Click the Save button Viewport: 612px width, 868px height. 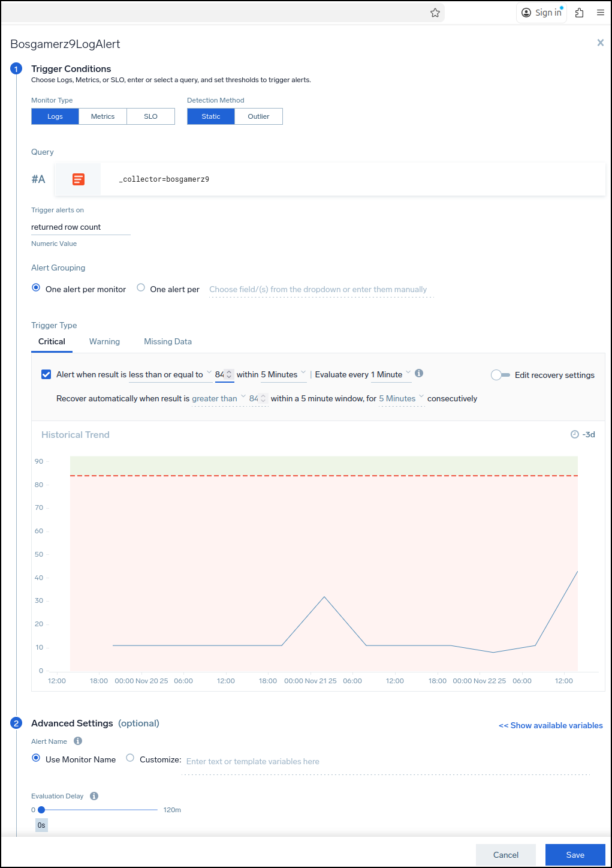(575, 855)
